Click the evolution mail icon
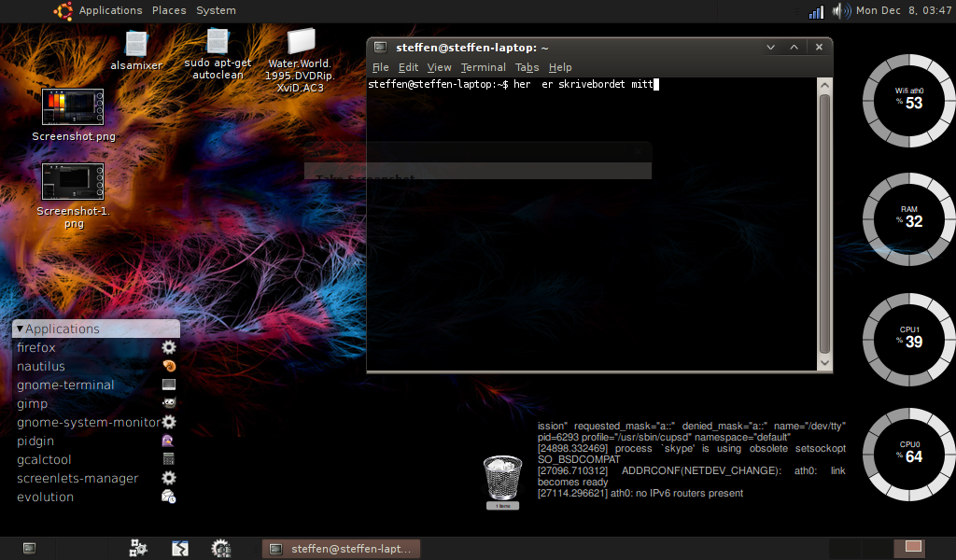 (169, 497)
